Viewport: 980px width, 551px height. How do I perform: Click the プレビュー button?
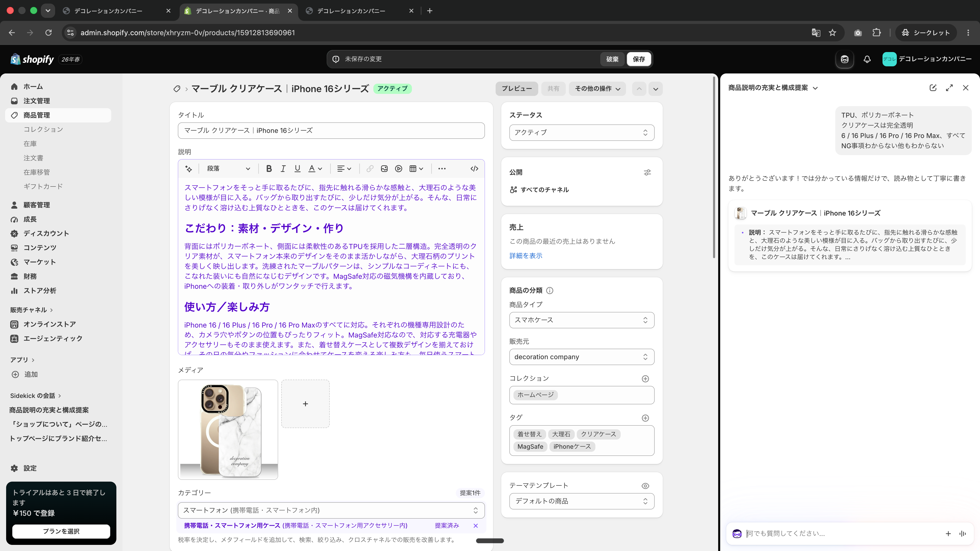(x=517, y=89)
